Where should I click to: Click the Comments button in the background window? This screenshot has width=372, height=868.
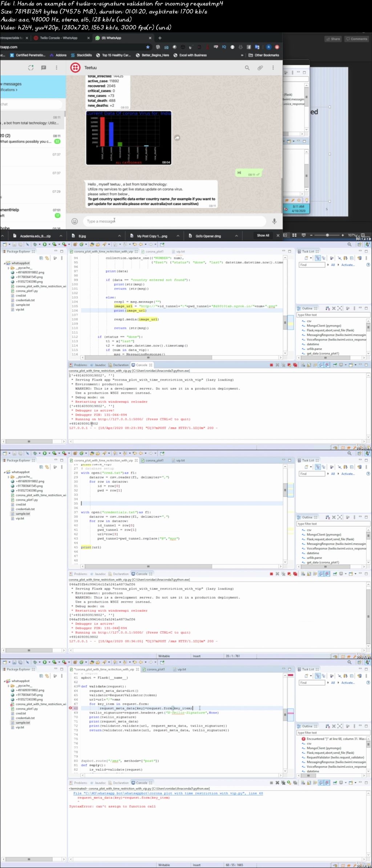coord(357,39)
